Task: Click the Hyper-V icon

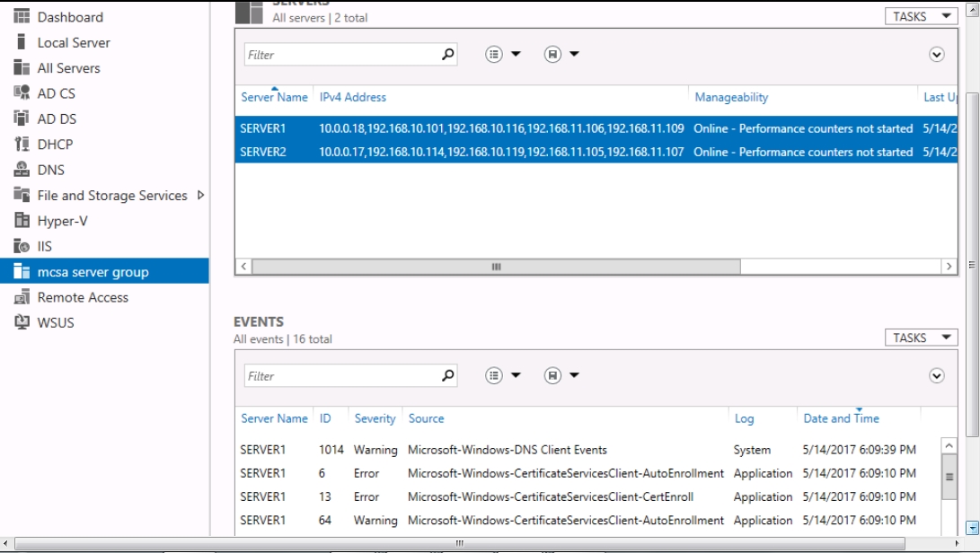Action: (x=22, y=221)
